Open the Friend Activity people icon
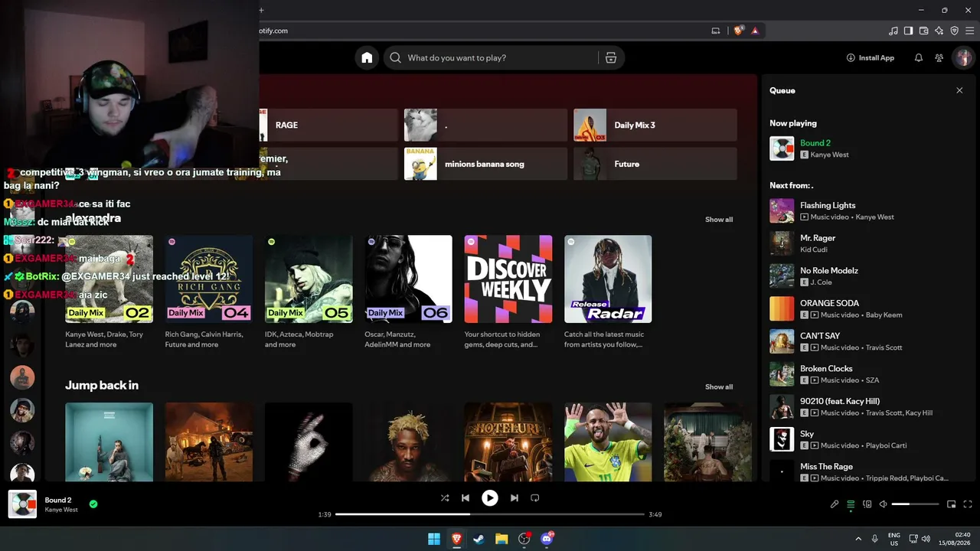980x551 pixels. [x=939, y=57]
